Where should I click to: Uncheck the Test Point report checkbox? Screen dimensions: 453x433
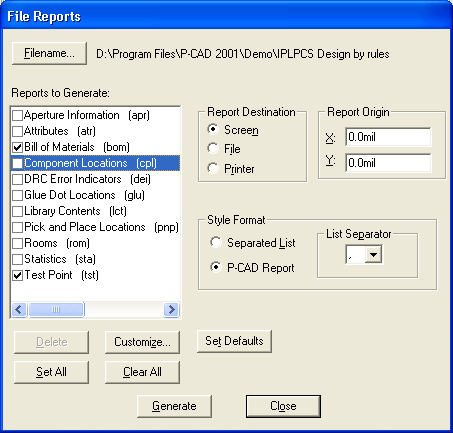pos(17,275)
